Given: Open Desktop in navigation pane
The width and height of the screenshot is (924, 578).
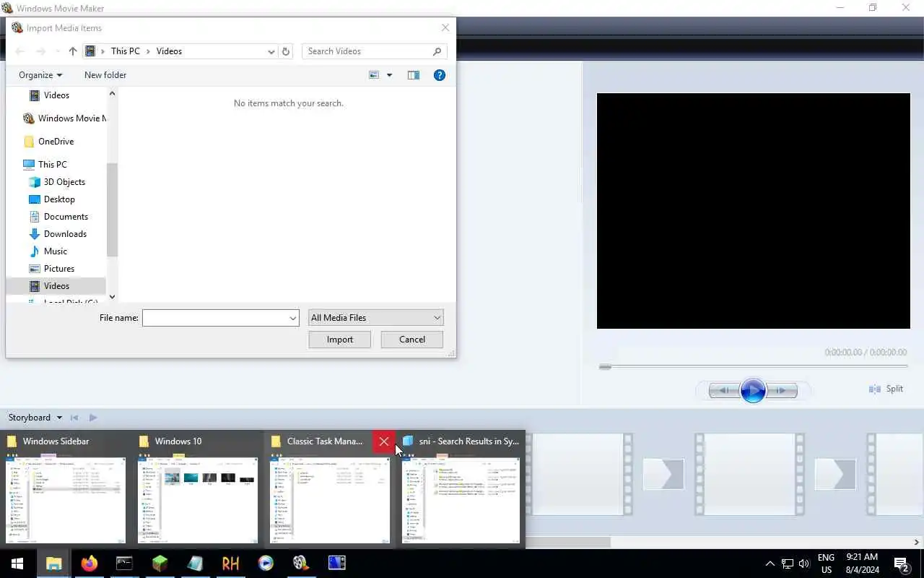Looking at the screenshot, I should (x=51, y=199).
